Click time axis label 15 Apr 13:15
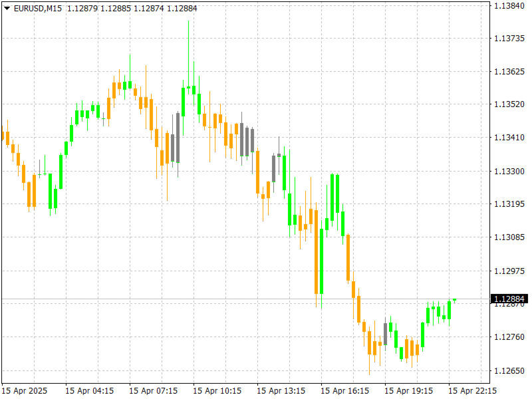The height and width of the screenshot is (399, 532). (x=281, y=391)
